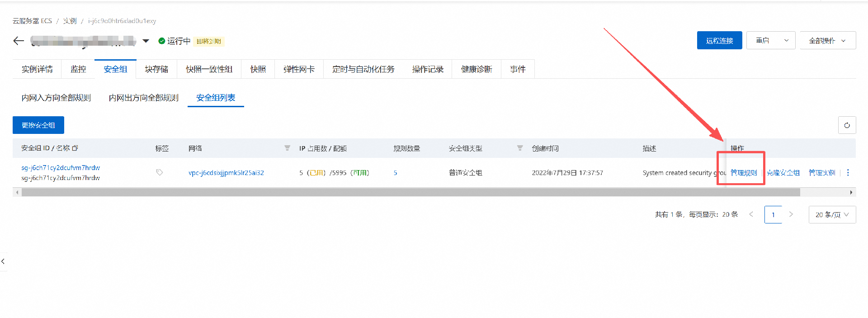
Task: Click the tag icon in the 标签 column
Action: click(x=159, y=172)
